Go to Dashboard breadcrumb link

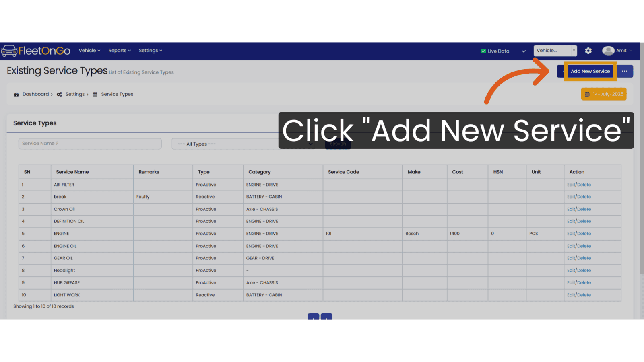35,94
